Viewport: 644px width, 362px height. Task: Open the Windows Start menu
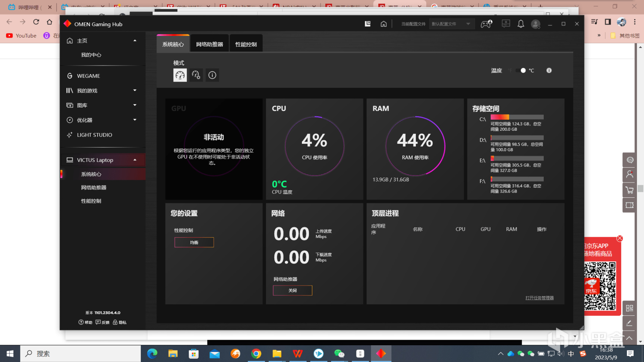pos(10,353)
